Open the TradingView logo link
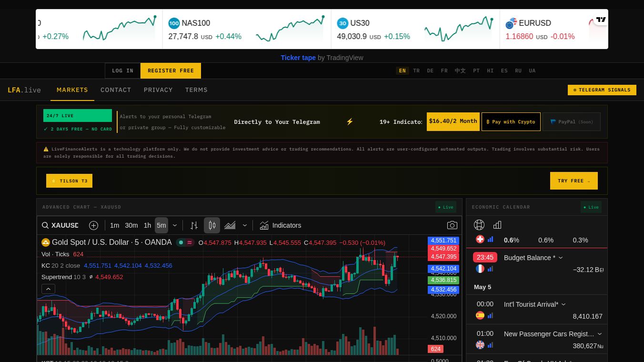 pos(601,20)
